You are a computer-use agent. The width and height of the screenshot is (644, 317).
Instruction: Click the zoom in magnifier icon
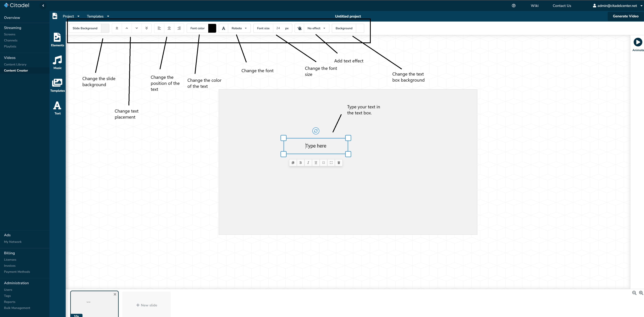point(641,293)
